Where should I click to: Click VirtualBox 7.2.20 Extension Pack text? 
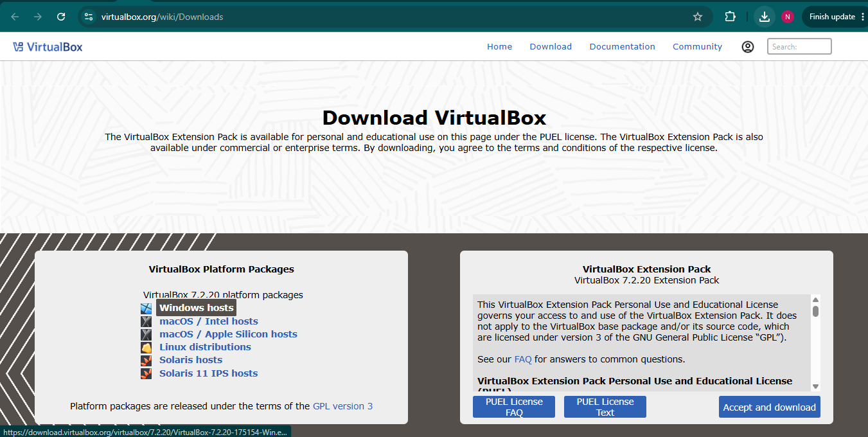647,280
